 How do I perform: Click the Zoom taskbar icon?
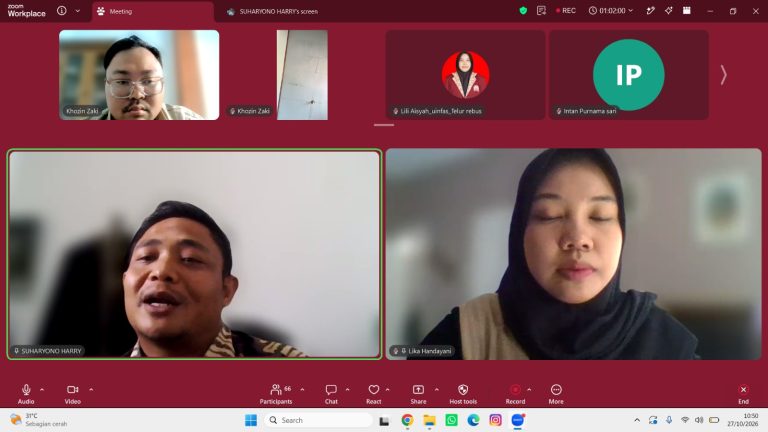coord(518,420)
